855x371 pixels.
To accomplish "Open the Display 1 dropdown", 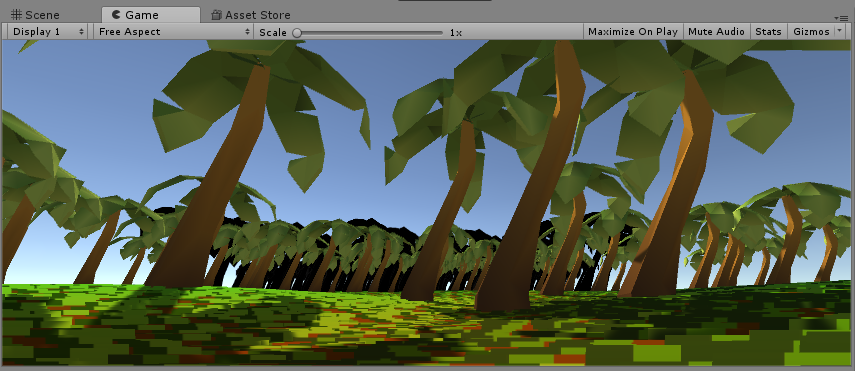I will tap(47, 32).
